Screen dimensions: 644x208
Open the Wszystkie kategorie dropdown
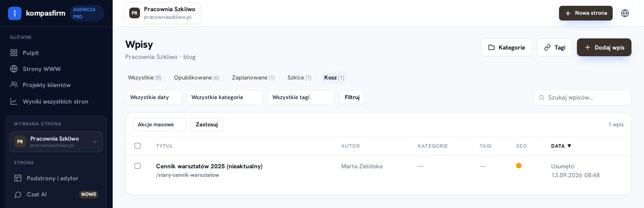coord(225,97)
